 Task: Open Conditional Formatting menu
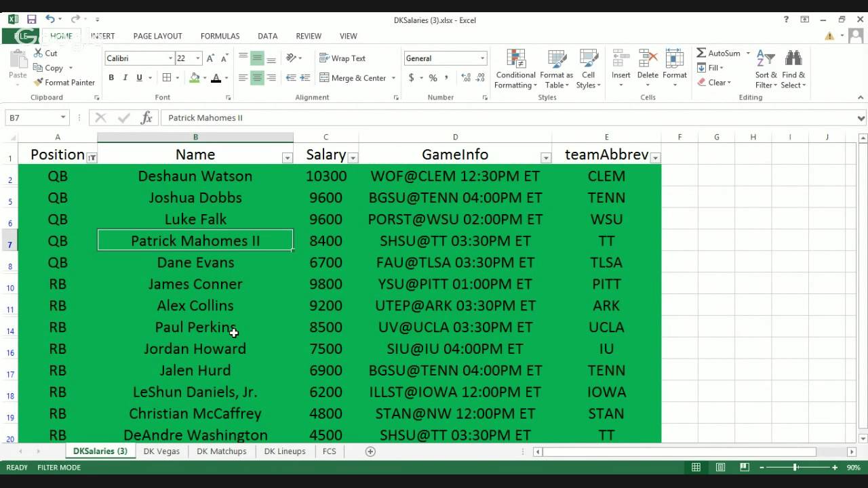pyautogui.click(x=515, y=69)
